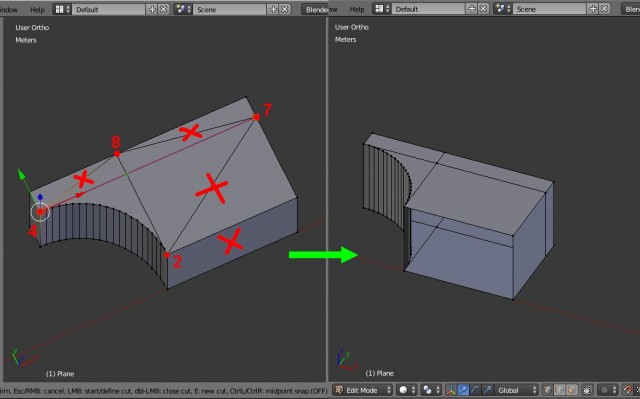Click the Meters label in right viewport
Viewport: 640px width, 399px height.
(x=345, y=39)
